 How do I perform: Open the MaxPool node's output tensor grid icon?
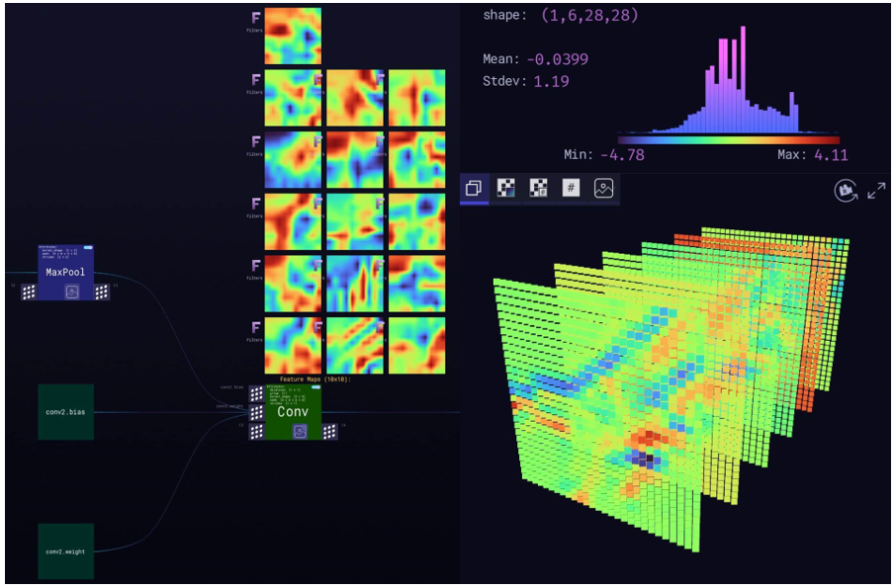102,292
